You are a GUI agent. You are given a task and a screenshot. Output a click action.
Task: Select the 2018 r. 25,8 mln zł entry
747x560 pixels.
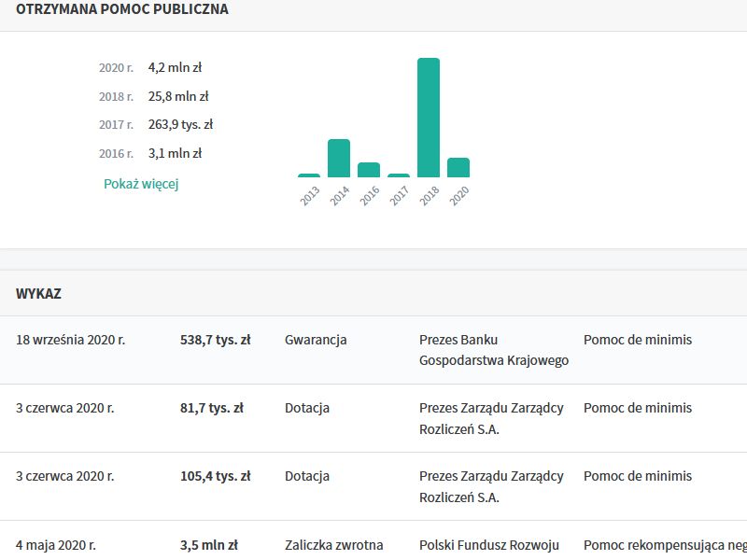154,96
